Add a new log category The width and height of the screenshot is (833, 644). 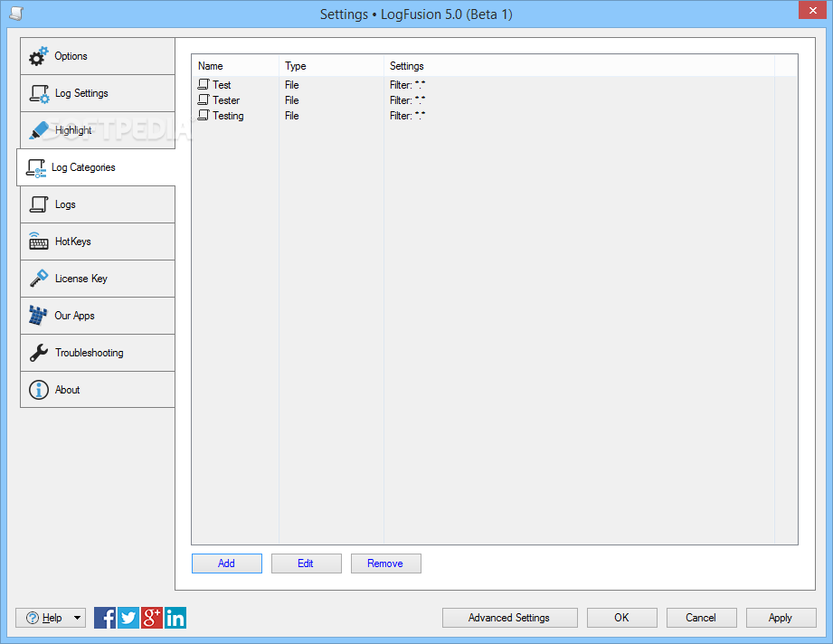tap(227, 563)
